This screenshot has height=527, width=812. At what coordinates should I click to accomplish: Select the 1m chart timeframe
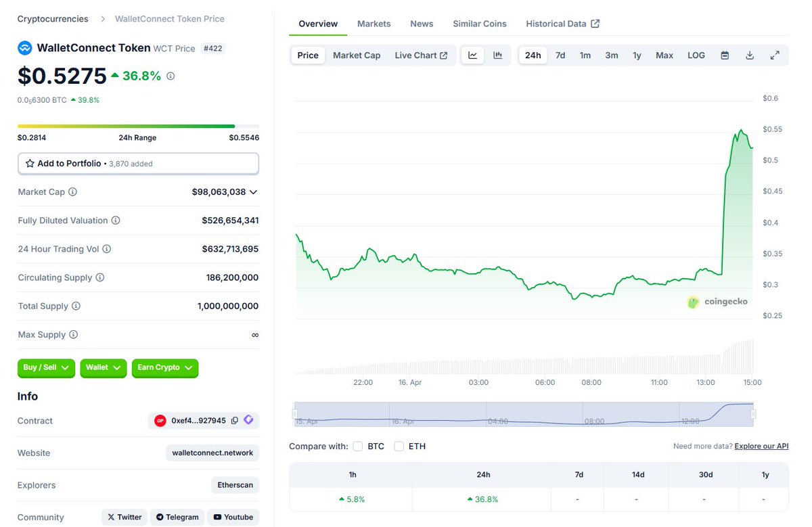pos(585,55)
